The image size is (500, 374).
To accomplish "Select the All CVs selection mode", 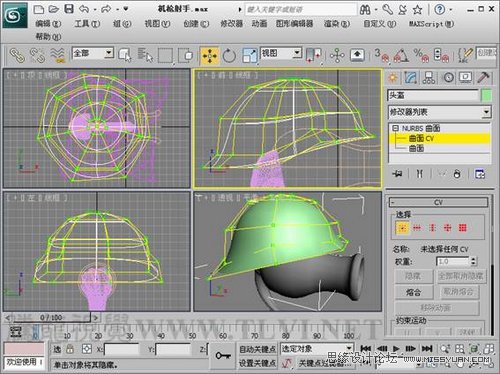I will pos(462,228).
